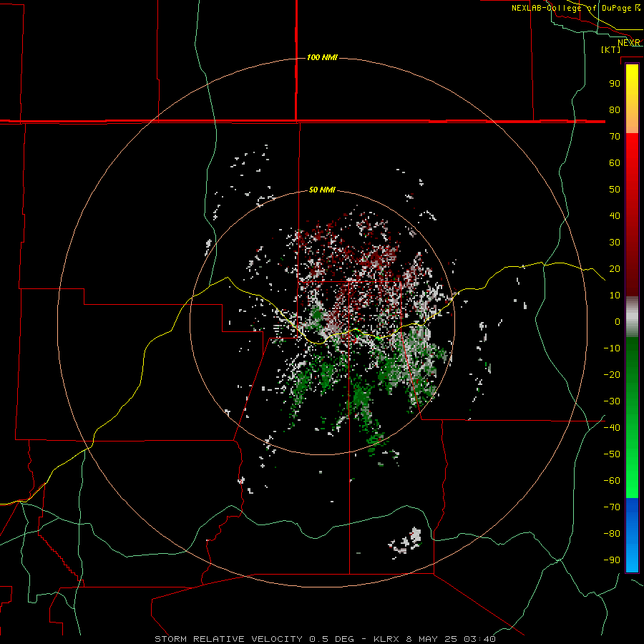Click the -10 value on the velocity scale
This screenshot has height=644, width=644.
(612, 348)
